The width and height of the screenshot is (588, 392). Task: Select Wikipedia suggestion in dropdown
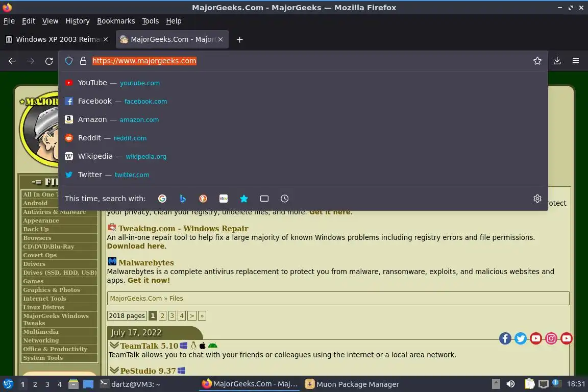point(303,156)
